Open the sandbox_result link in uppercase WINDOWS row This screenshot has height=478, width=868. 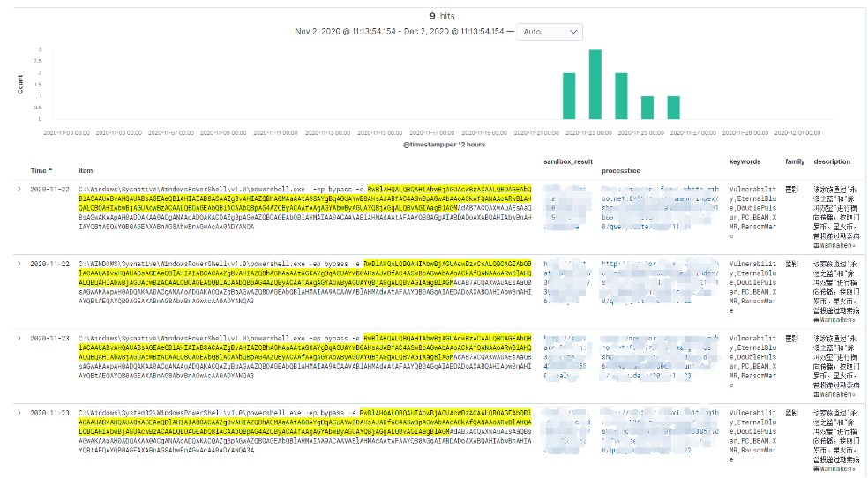(567, 283)
